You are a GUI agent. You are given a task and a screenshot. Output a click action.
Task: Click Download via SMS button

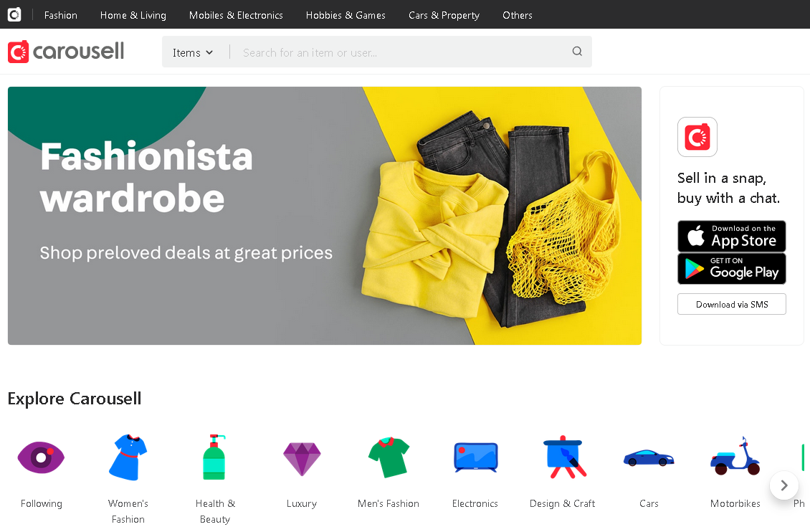(731, 304)
